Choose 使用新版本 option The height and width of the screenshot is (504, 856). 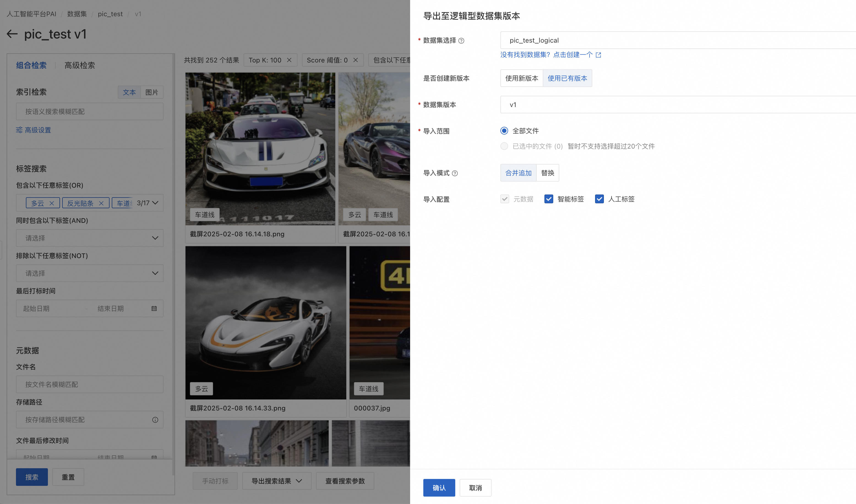click(x=522, y=78)
